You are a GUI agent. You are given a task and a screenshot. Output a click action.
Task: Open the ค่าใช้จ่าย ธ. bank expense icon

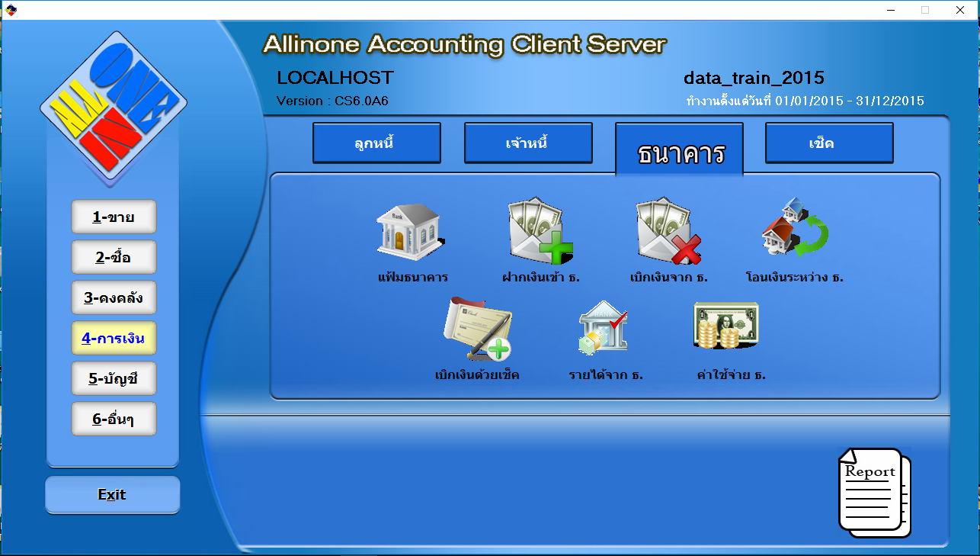[726, 326]
